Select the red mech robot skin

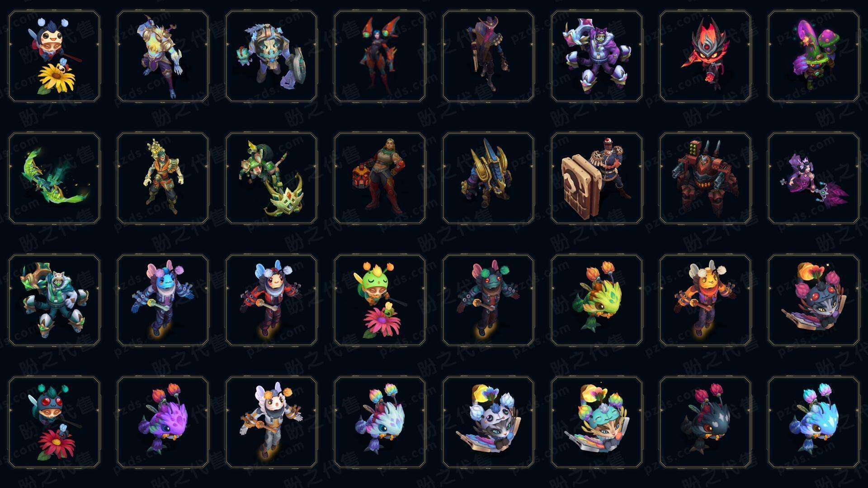[x=705, y=178]
